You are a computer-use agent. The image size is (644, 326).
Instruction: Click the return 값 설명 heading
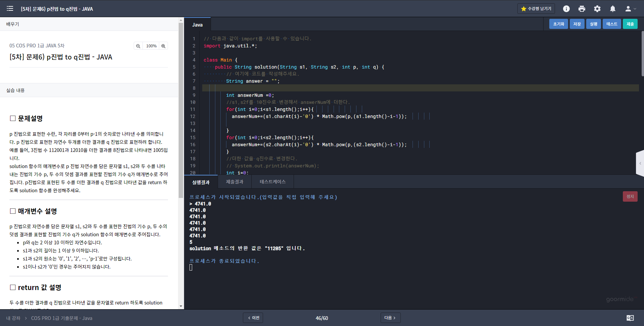pos(36,287)
